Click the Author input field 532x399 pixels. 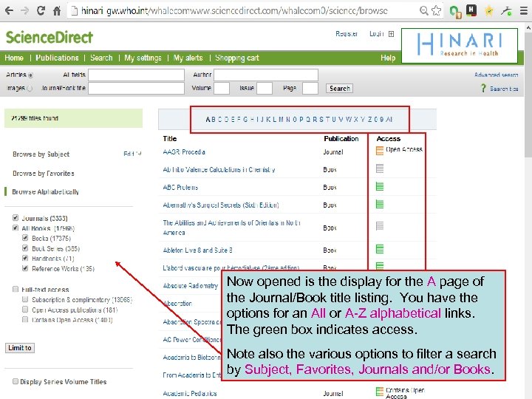(266, 75)
